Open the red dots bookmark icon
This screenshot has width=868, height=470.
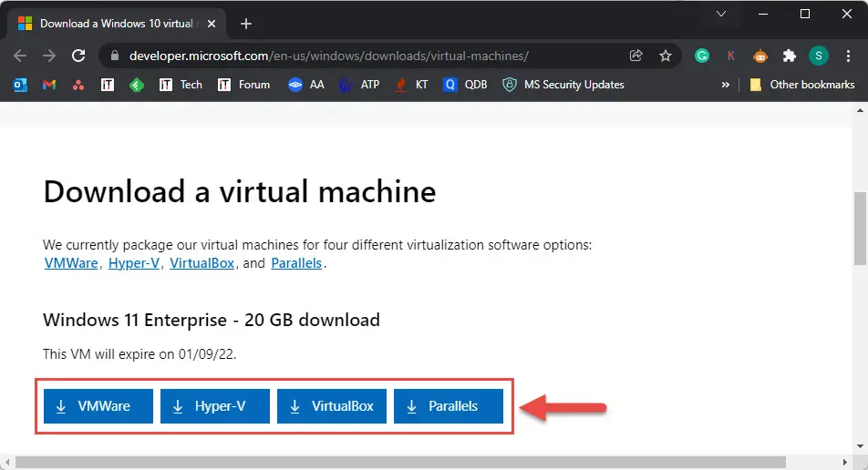pos(78,85)
